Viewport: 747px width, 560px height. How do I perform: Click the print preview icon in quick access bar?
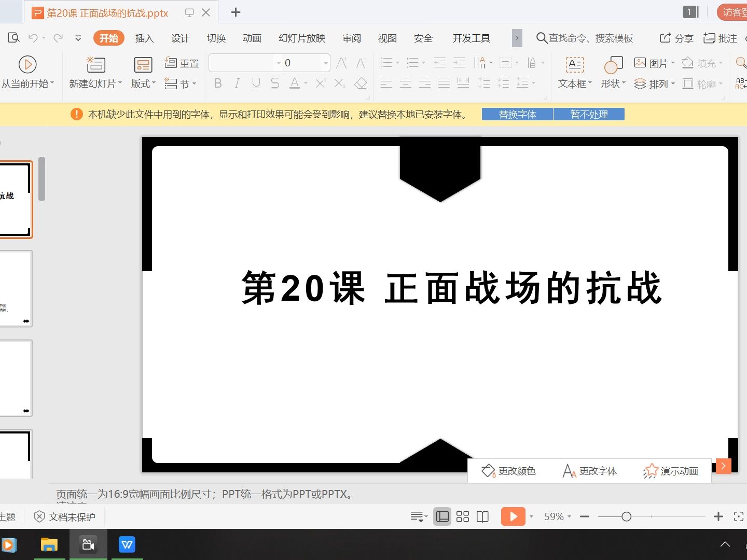[14, 38]
